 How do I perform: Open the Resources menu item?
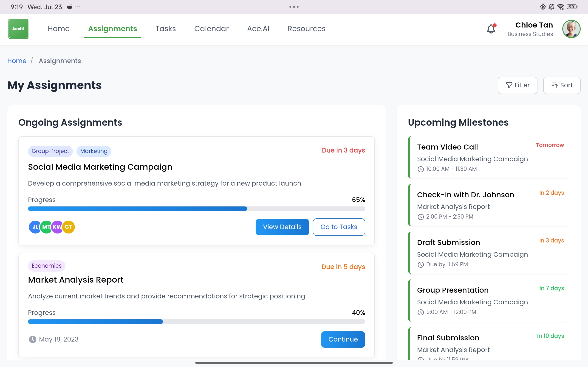coord(306,29)
